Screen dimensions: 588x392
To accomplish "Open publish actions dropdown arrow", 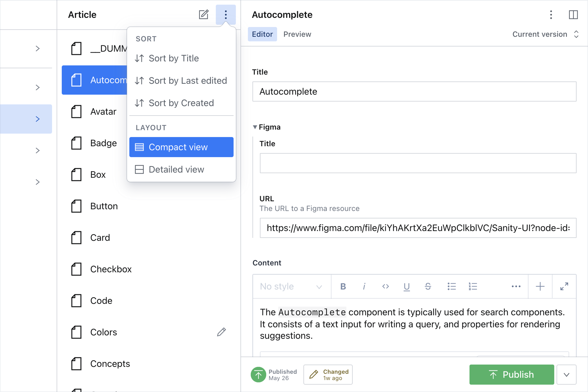I will 566,375.
